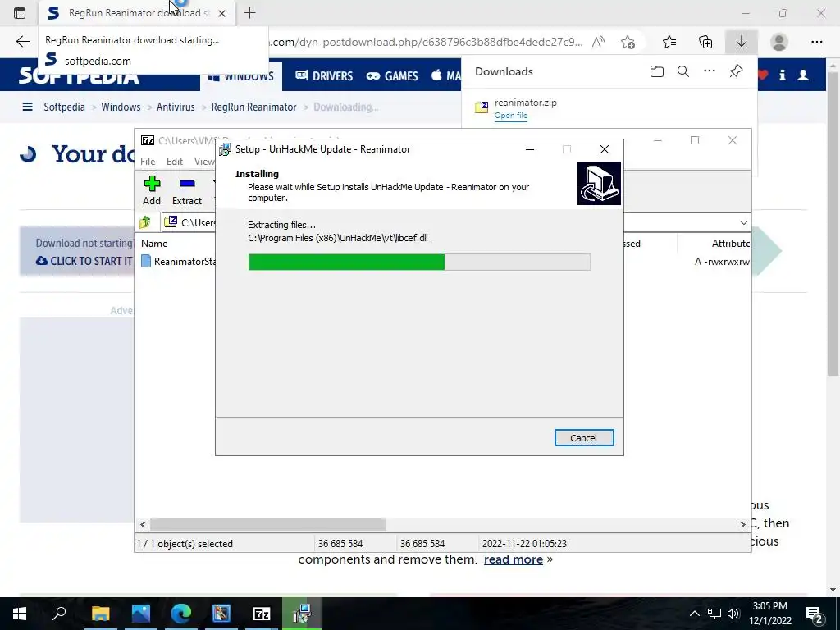The image size is (840, 630).
Task: Open File menu in 7-Zip
Action: pos(148,162)
